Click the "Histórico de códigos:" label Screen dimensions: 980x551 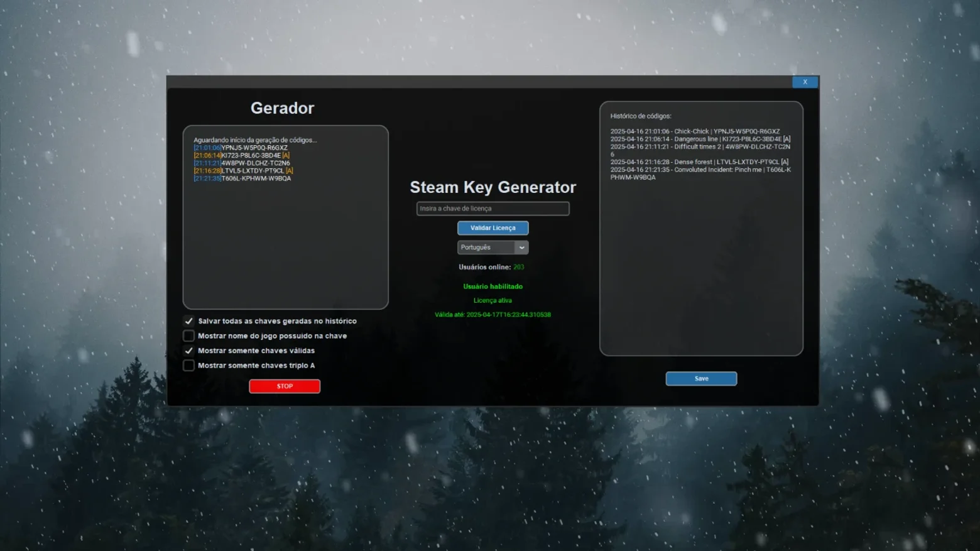click(x=641, y=116)
